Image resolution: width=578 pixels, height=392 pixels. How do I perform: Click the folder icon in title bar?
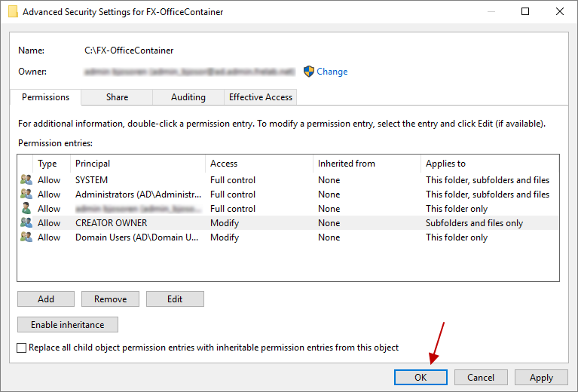click(x=12, y=12)
